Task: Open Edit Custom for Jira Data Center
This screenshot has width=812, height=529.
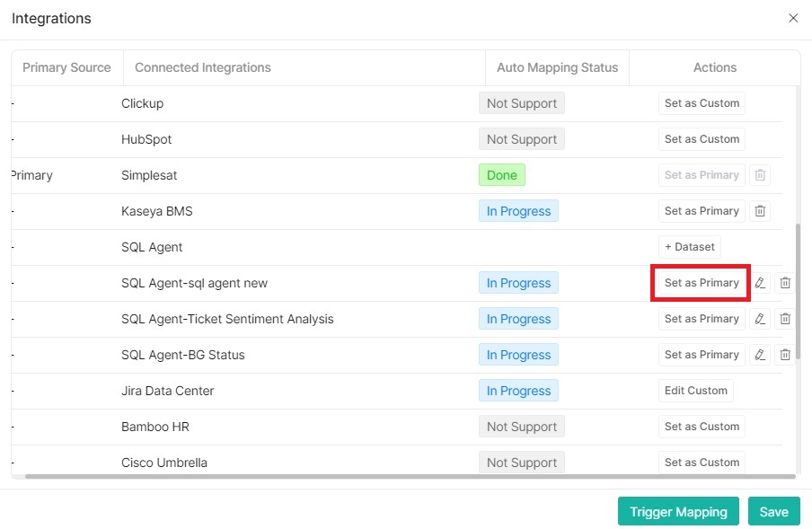Action: (695, 390)
